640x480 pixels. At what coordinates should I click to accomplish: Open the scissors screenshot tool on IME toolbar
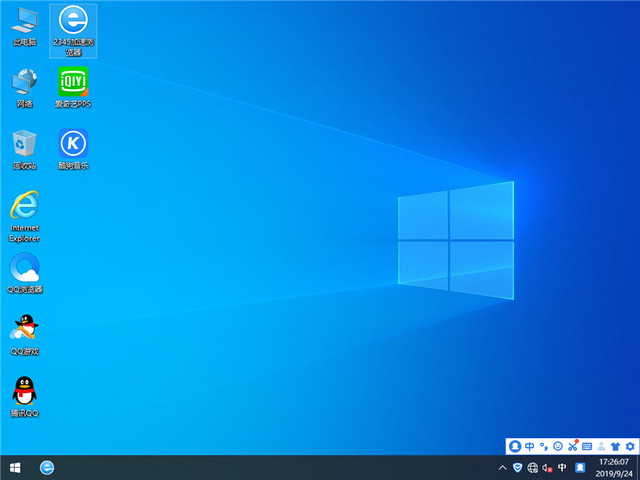[x=573, y=446]
